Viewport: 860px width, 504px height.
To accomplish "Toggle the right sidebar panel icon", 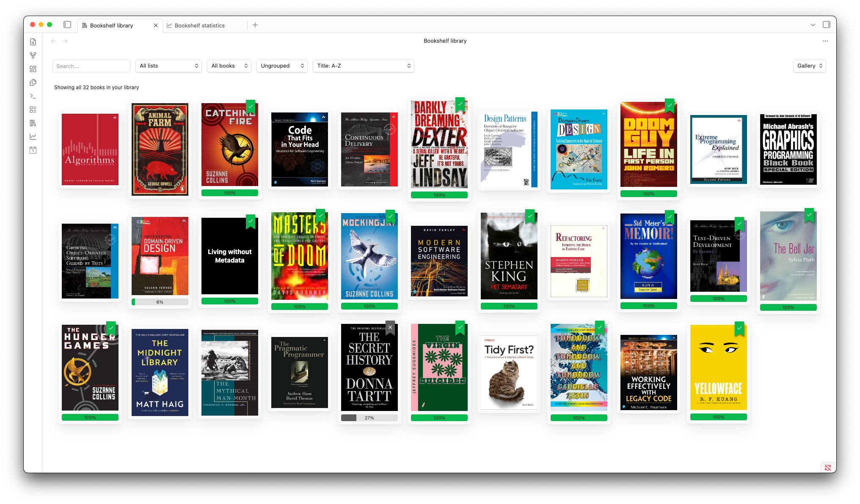I will click(826, 25).
